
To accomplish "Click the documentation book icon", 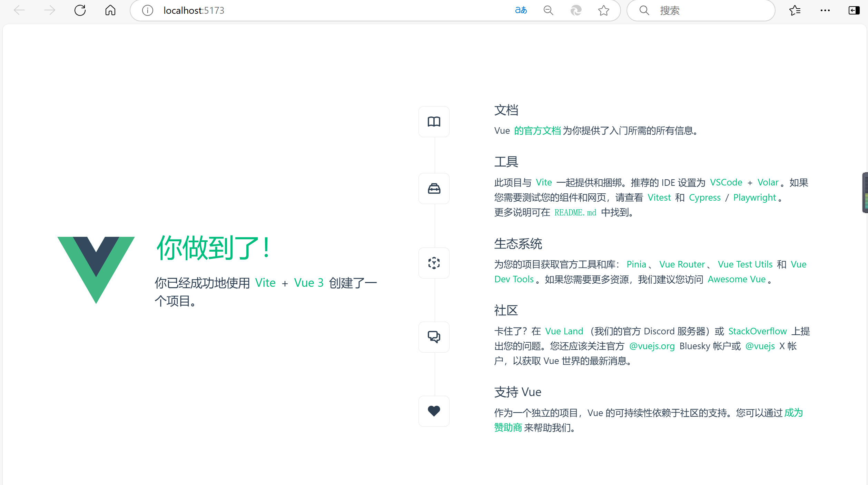I will pos(434,122).
